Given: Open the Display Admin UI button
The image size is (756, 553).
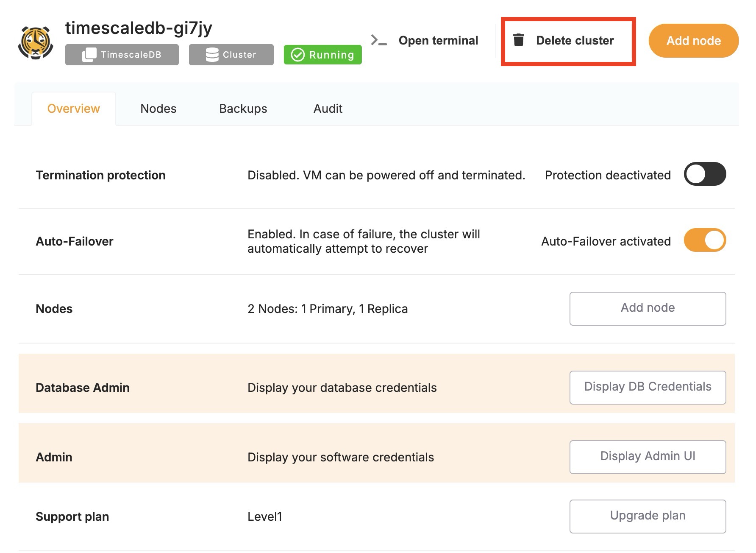Looking at the screenshot, I should (648, 457).
